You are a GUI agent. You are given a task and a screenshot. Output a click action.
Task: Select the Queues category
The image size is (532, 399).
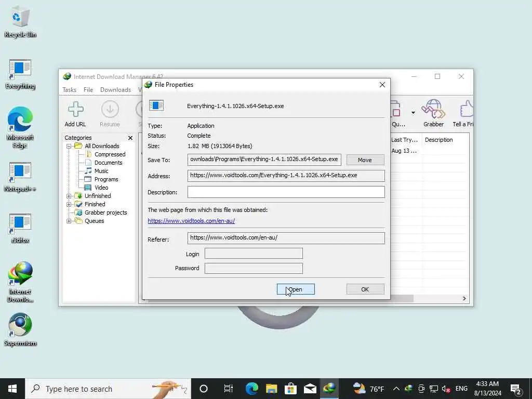point(95,221)
